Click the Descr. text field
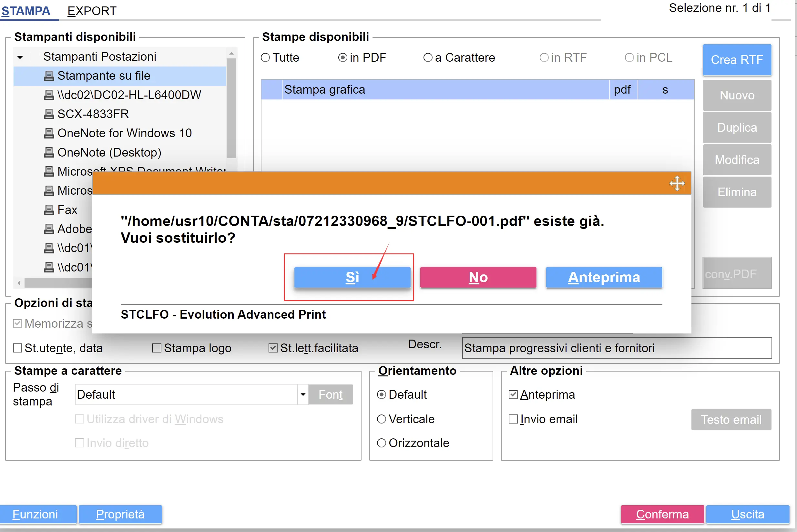Viewport: 797px width, 532px height. coord(617,348)
